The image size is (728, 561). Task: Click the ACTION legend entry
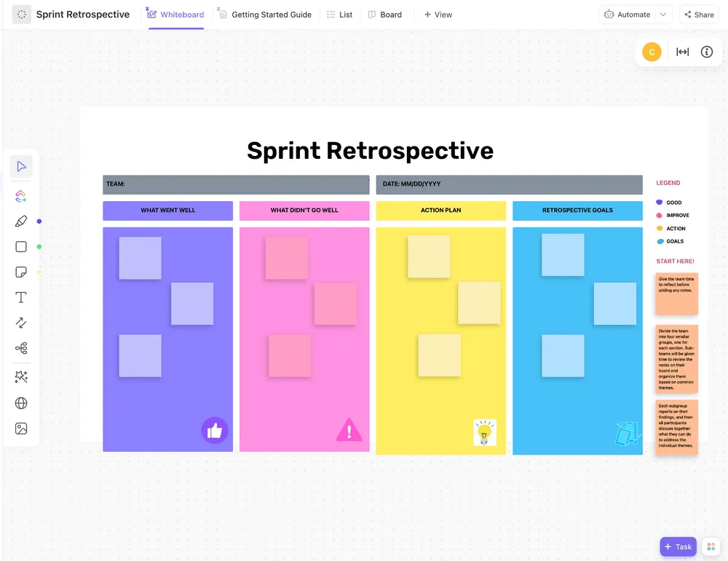point(671,228)
